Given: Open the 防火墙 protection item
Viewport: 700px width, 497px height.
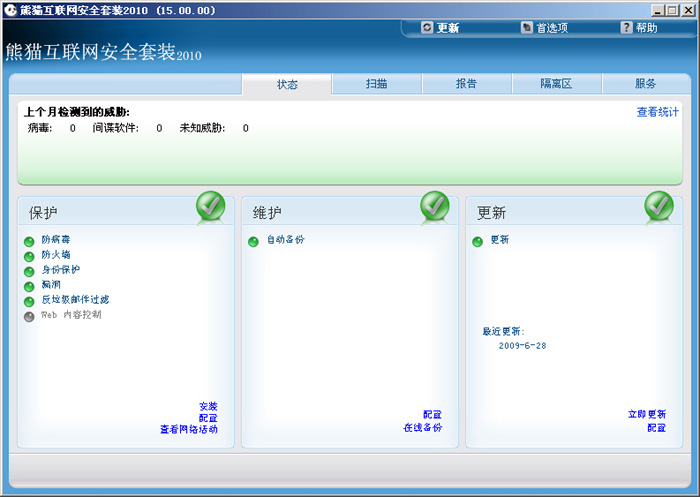Looking at the screenshot, I should tap(56, 255).
